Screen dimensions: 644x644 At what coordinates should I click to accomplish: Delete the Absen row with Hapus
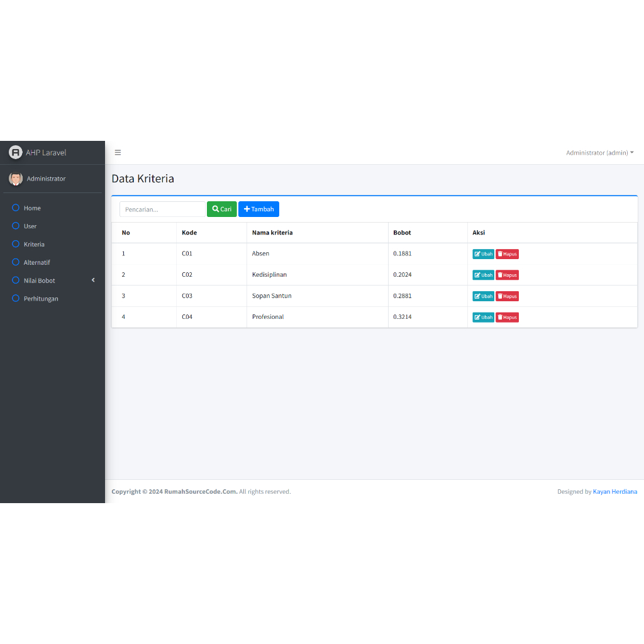click(507, 254)
